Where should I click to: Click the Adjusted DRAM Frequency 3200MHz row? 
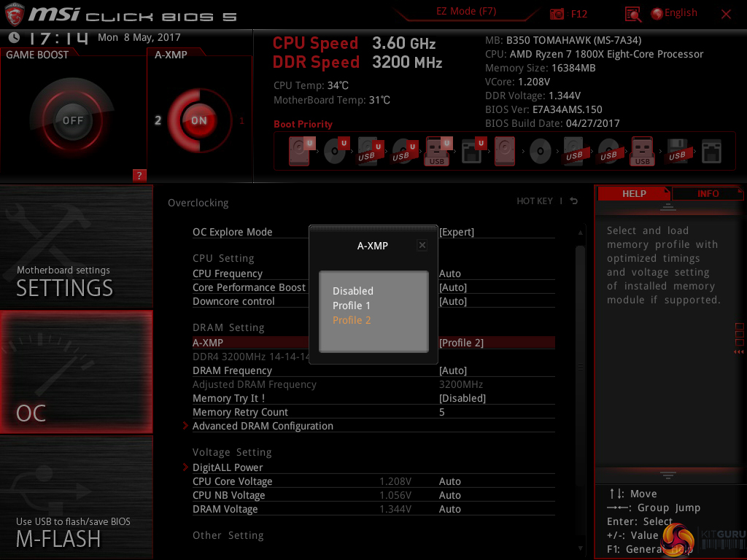(x=373, y=384)
